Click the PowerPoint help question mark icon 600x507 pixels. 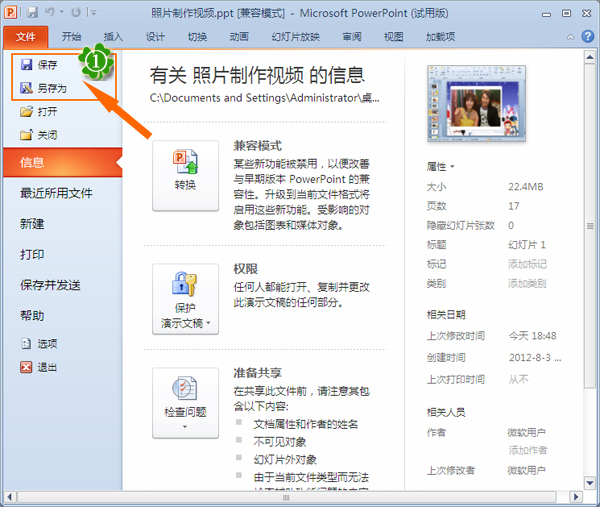(x=588, y=36)
